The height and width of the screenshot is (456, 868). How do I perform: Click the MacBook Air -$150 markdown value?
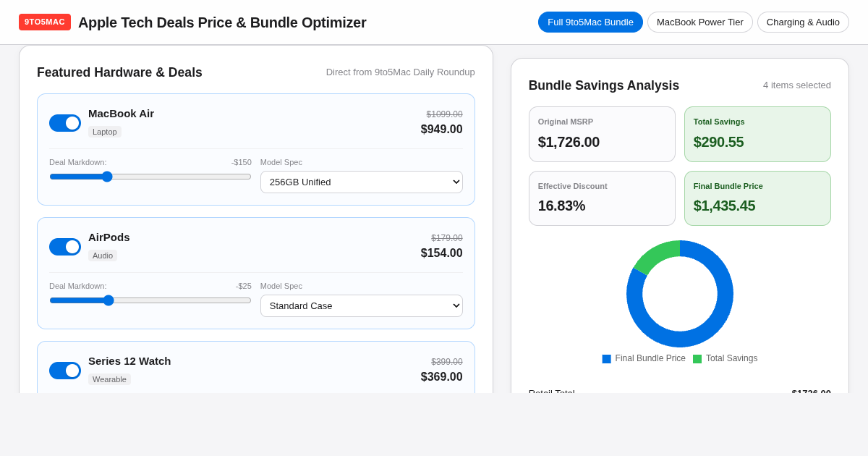click(242, 162)
